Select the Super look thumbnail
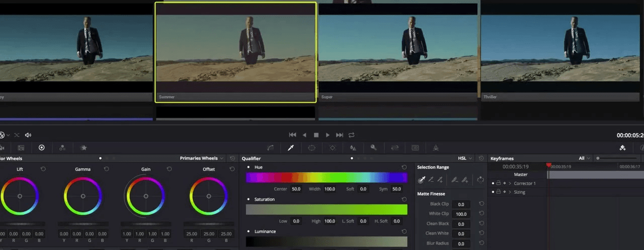Image resolution: width=644 pixels, height=250 pixels. pos(397,52)
